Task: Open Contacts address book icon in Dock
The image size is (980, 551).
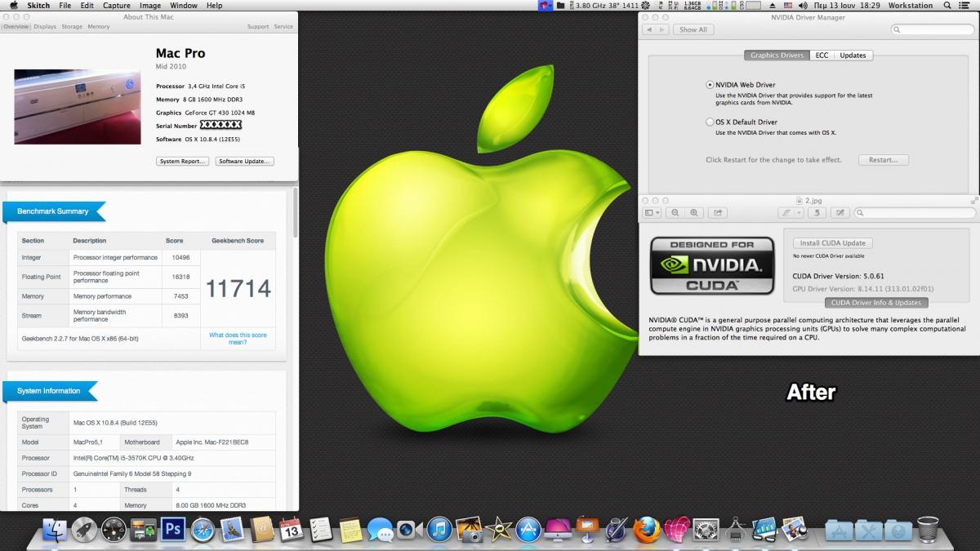Action: coord(261,531)
